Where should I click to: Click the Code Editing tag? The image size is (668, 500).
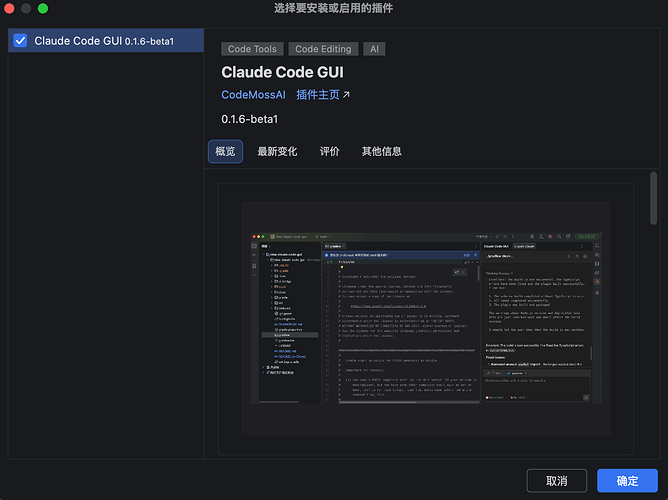pyautogui.click(x=323, y=49)
